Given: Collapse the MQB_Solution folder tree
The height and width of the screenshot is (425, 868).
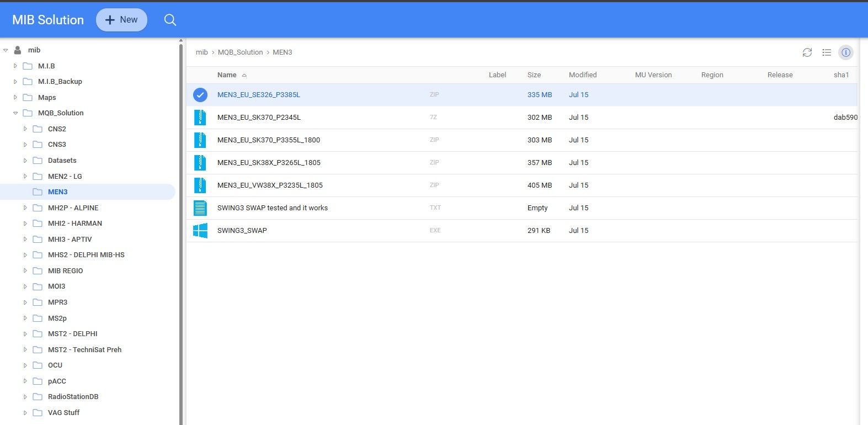Looking at the screenshot, I should coord(15,113).
